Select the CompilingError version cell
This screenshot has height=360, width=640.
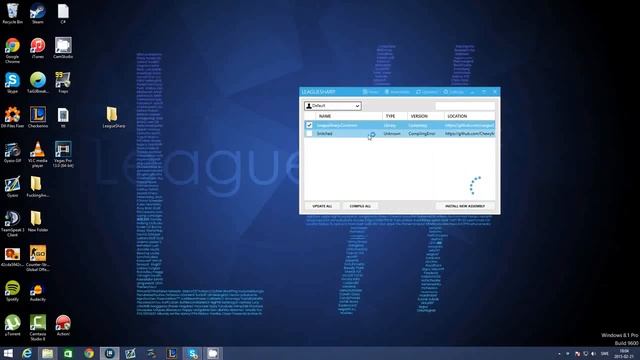[x=422, y=133]
